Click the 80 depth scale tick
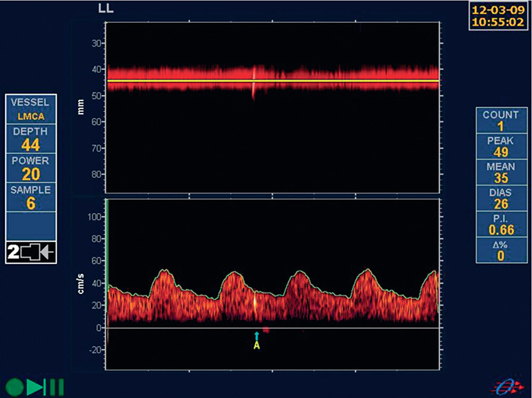The width and height of the screenshot is (532, 398). (97, 174)
